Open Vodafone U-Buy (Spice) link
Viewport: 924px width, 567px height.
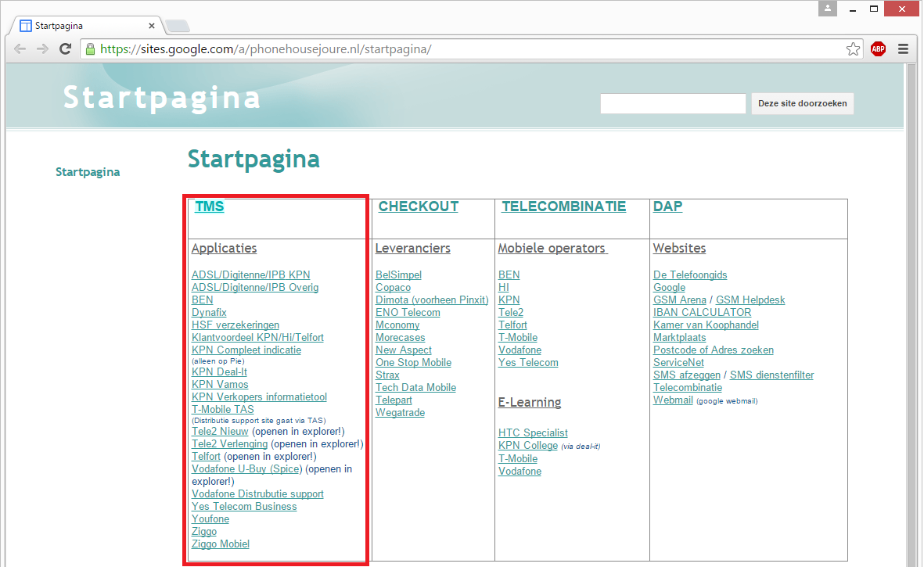[247, 469]
